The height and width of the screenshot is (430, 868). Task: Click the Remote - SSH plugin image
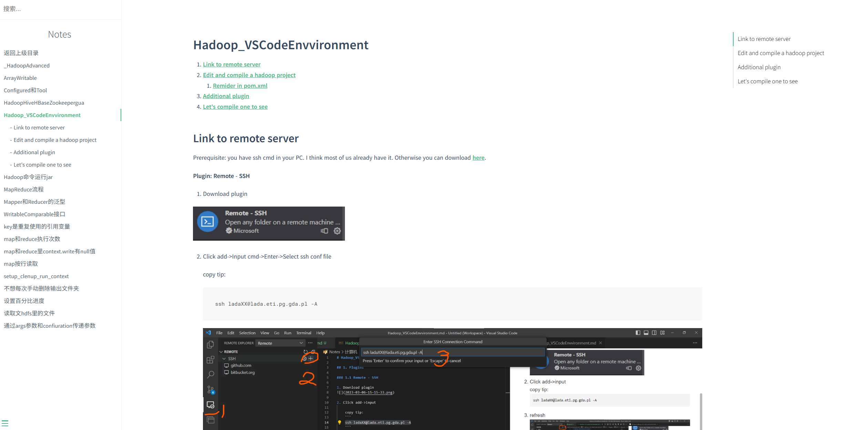pyautogui.click(x=269, y=223)
